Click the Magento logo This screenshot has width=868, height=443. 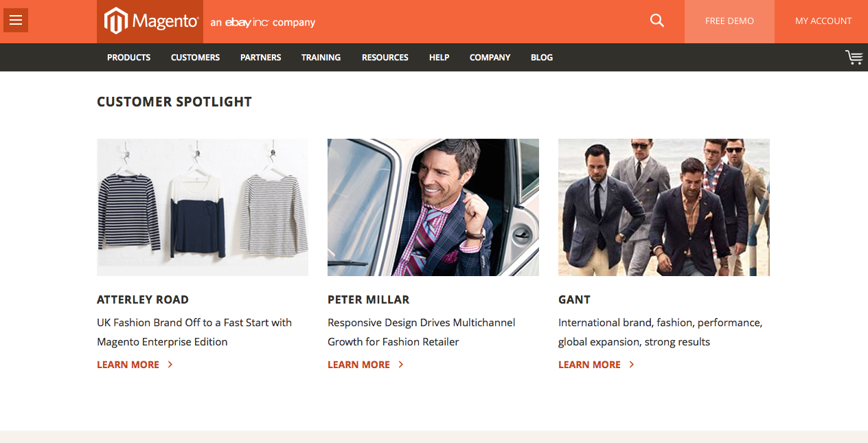coord(150,21)
